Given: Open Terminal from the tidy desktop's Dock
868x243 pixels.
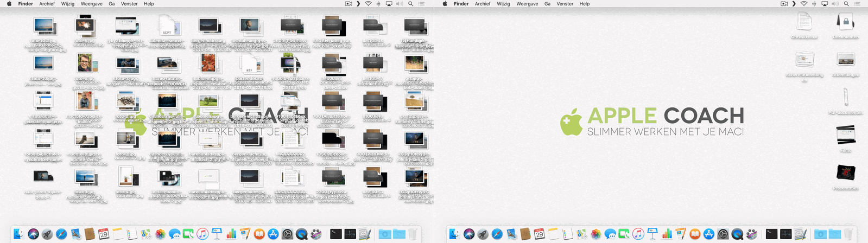Looking at the screenshot, I should (771, 234).
